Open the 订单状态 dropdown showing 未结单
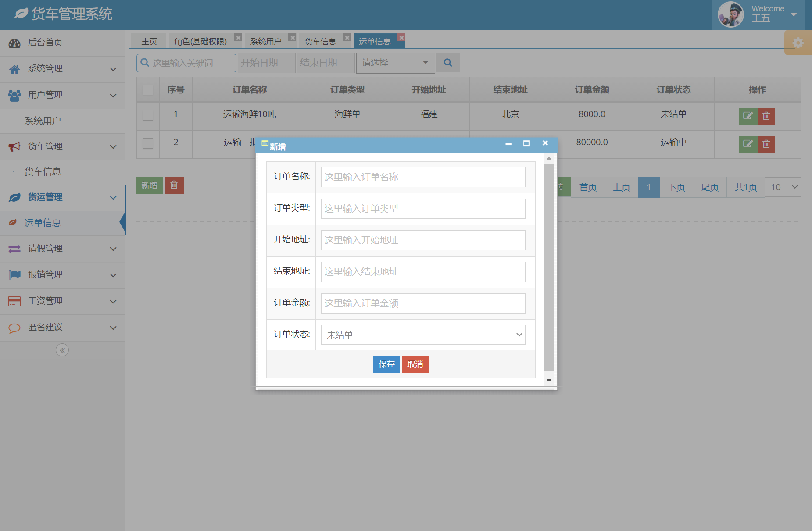The height and width of the screenshot is (531, 812). point(422,334)
